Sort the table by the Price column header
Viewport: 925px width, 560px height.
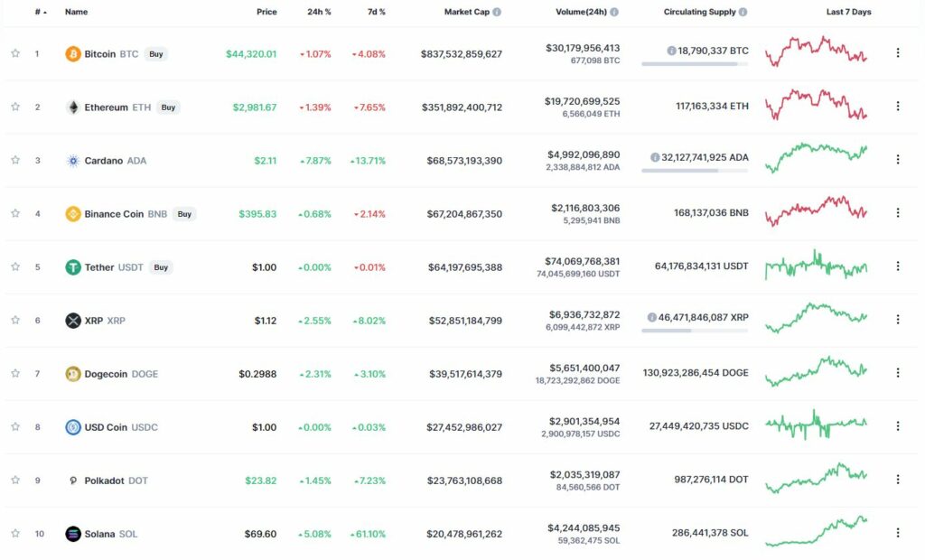click(x=266, y=12)
